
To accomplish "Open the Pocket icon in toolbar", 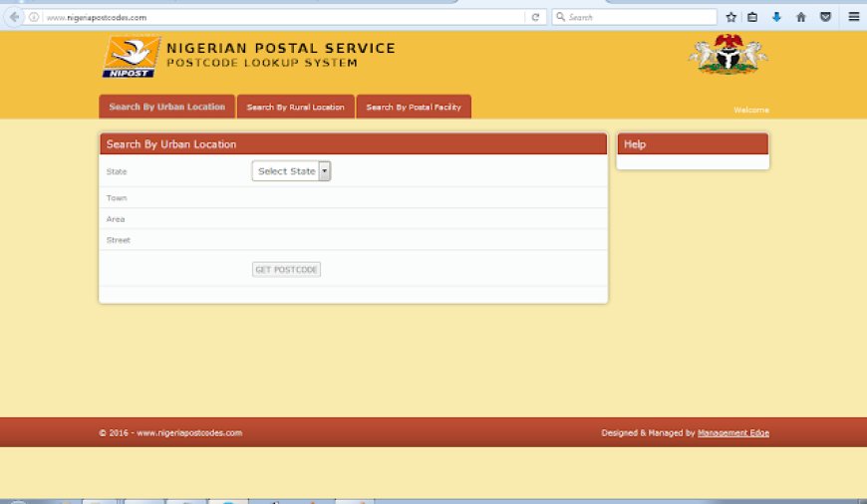I will 825,17.
